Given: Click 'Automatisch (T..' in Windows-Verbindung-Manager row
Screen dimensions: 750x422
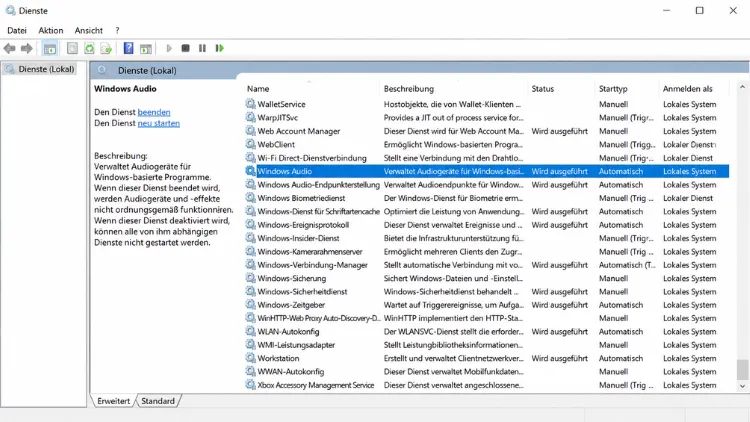Looking at the screenshot, I should pos(627,265).
